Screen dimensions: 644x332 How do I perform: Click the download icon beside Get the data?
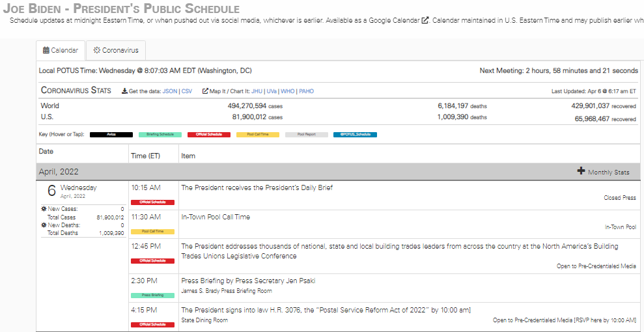pyautogui.click(x=124, y=91)
